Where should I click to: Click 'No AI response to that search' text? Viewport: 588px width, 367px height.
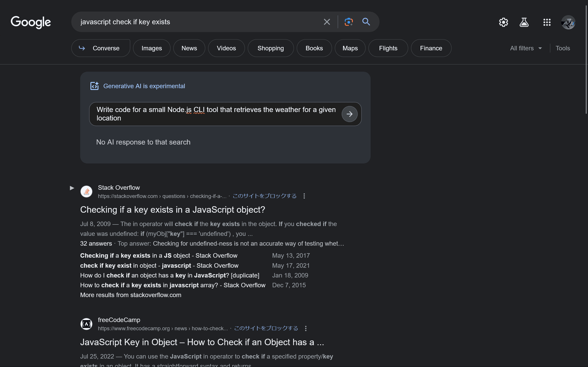143,142
